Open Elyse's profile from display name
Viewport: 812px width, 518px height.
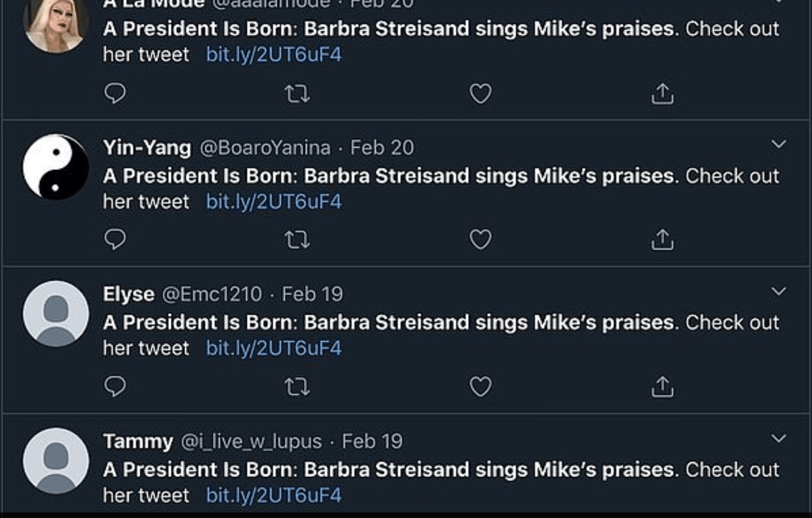pyautogui.click(x=129, y=294)
